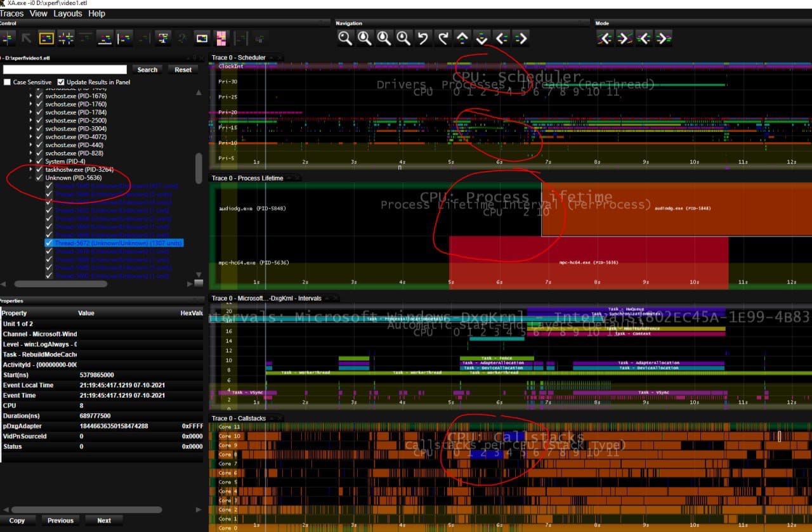Screen dimensions: 812x532
Task: Expand the svchost.exe (PID-440) node
Action: (30, 145)
